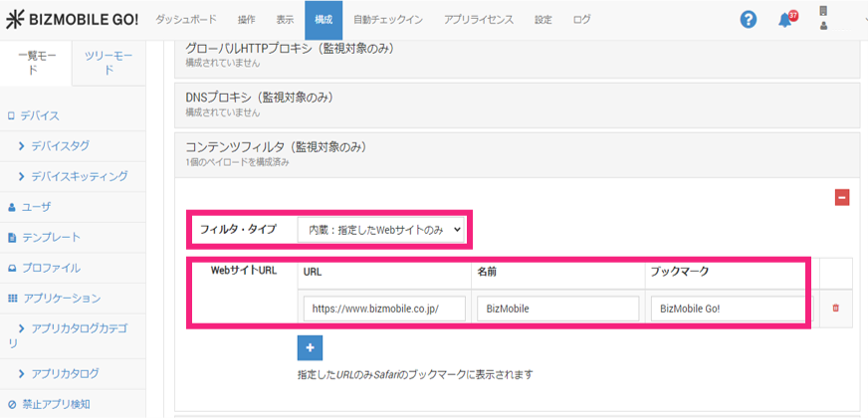Click the user account icon

pos(823,20)
